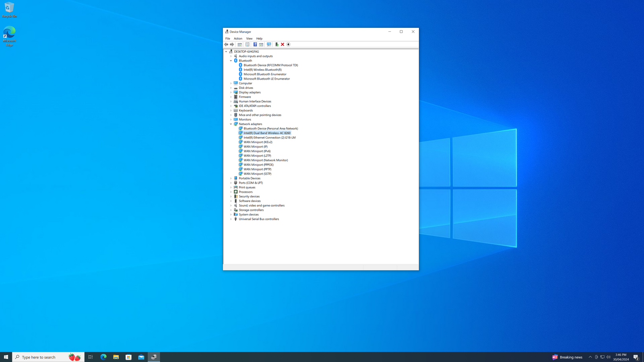The image size is (644, 362).
Task: Expand Universal Serial Bus controllers
Action: point(231,219)
